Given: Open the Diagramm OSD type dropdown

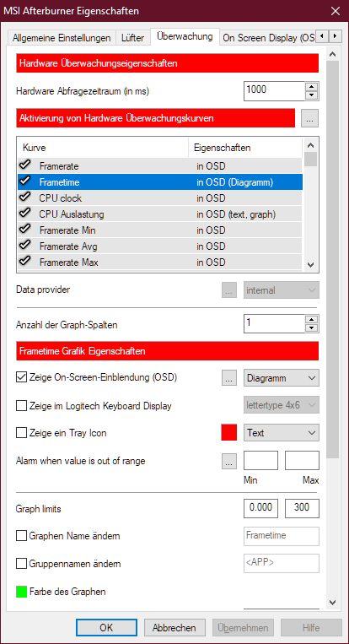Looking at the screenshot, I should [282, 378].
